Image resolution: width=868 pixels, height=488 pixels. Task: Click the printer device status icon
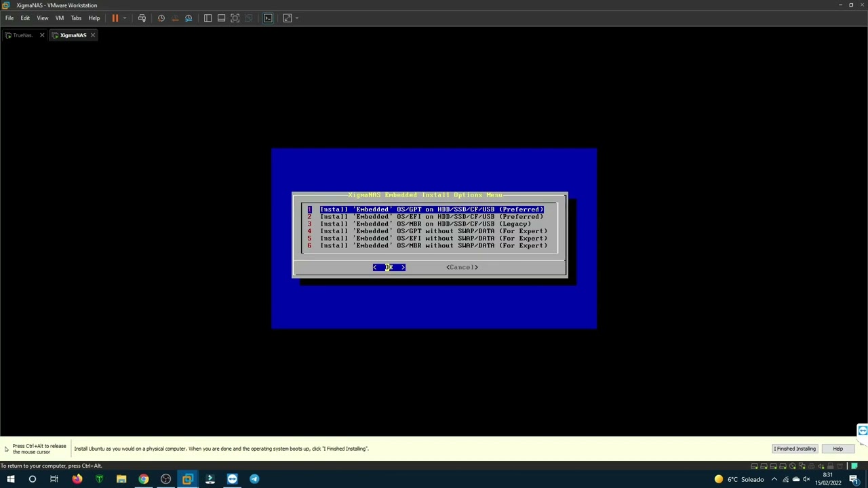point(812,466)
